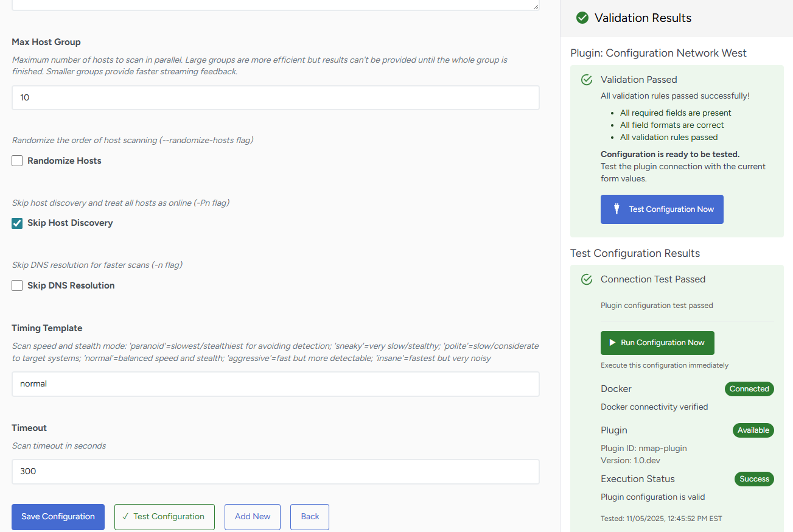
Task: Click the Max Host Group input field
Action: (x=275, y=97)
